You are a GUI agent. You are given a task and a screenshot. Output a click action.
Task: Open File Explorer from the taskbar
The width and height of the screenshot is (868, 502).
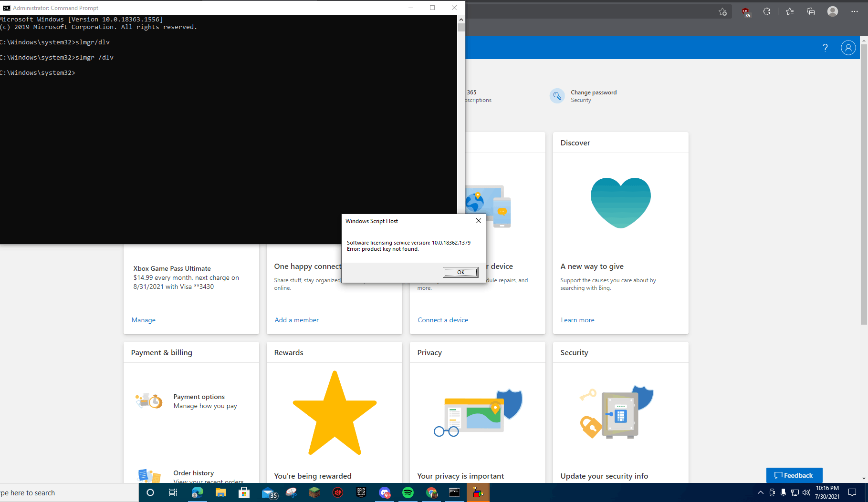220,492
